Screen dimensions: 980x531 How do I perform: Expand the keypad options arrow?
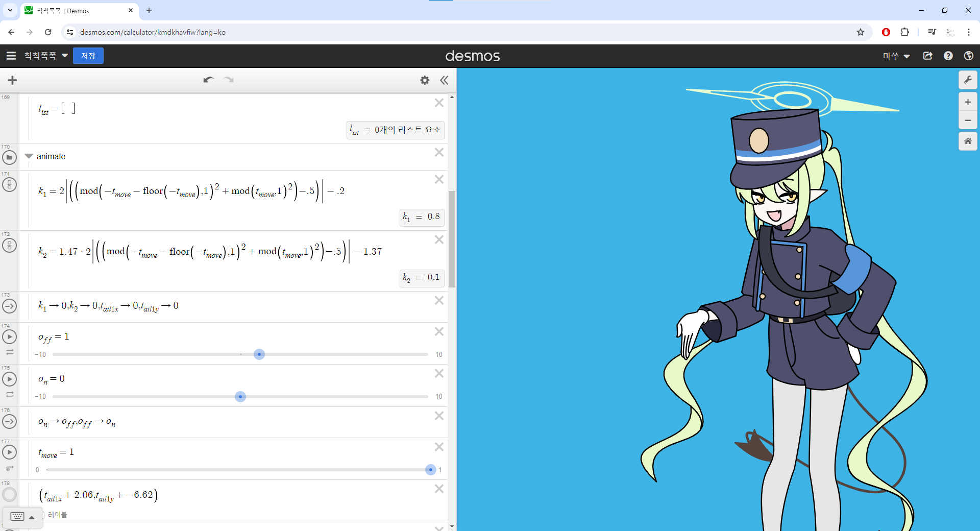(32, 517)
